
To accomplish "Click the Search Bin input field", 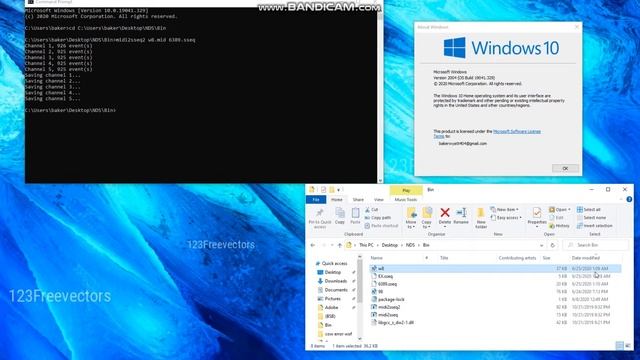I will click(x=596, y=245).
